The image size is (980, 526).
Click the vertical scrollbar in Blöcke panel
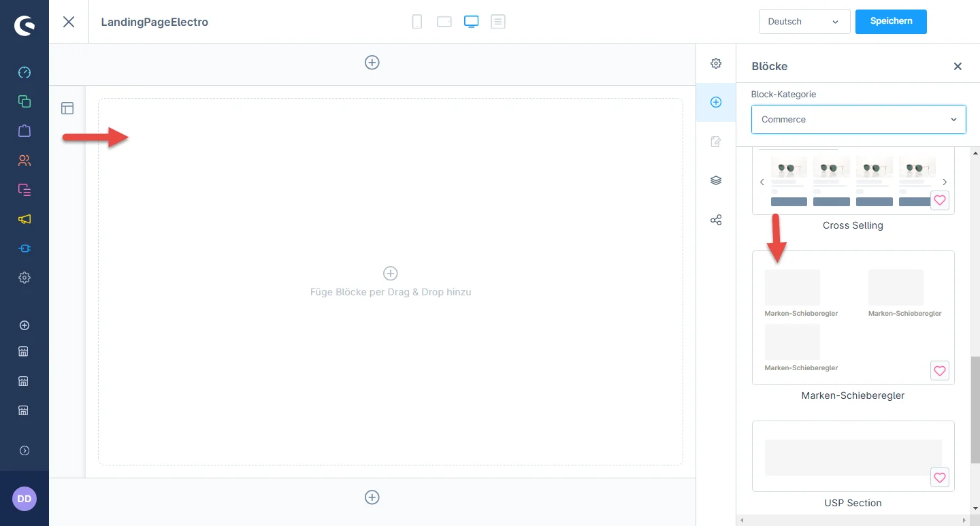[x=975, y=408]
